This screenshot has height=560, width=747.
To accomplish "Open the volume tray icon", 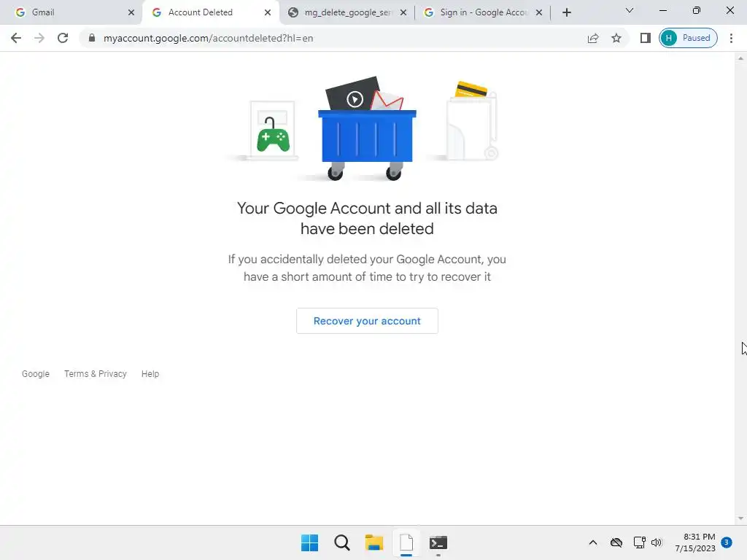I will coord(657,542).
